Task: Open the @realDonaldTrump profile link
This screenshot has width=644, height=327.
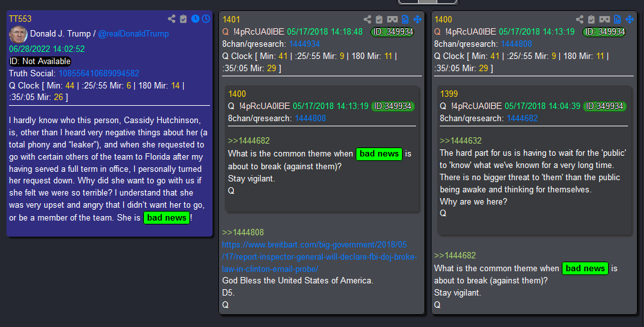Action: click(x=134, y=33)
